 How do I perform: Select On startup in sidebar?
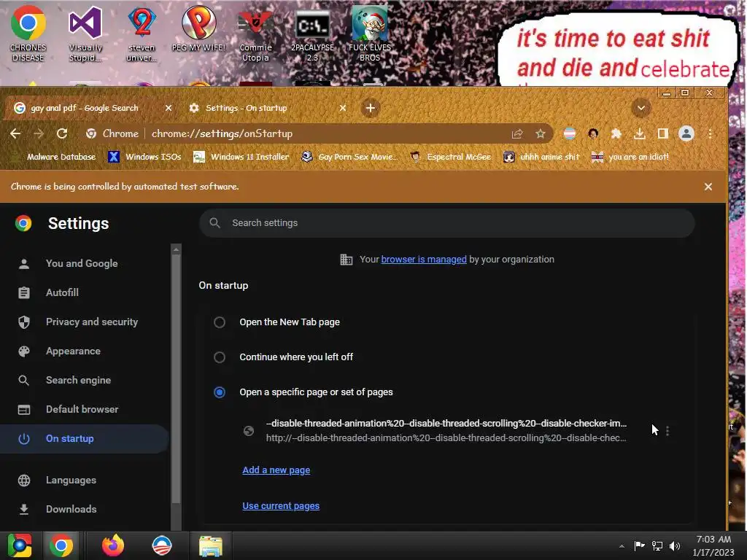click(x=84, y=438)
